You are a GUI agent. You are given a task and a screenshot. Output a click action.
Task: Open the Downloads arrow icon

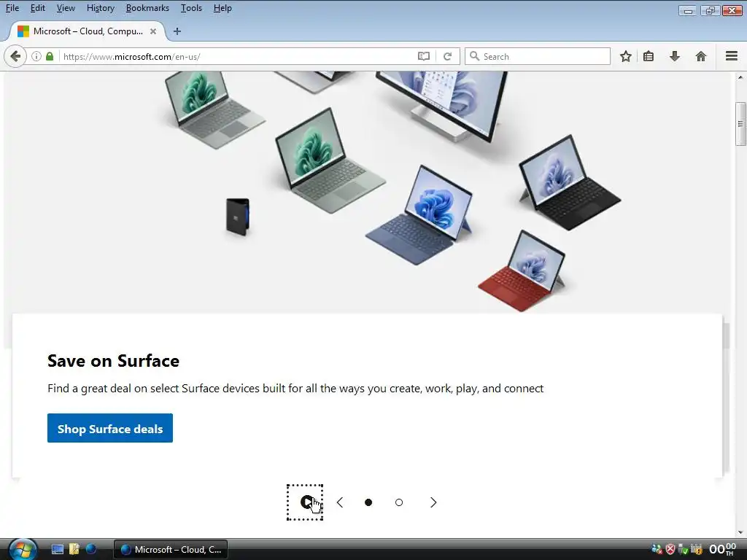coord(675,56)
